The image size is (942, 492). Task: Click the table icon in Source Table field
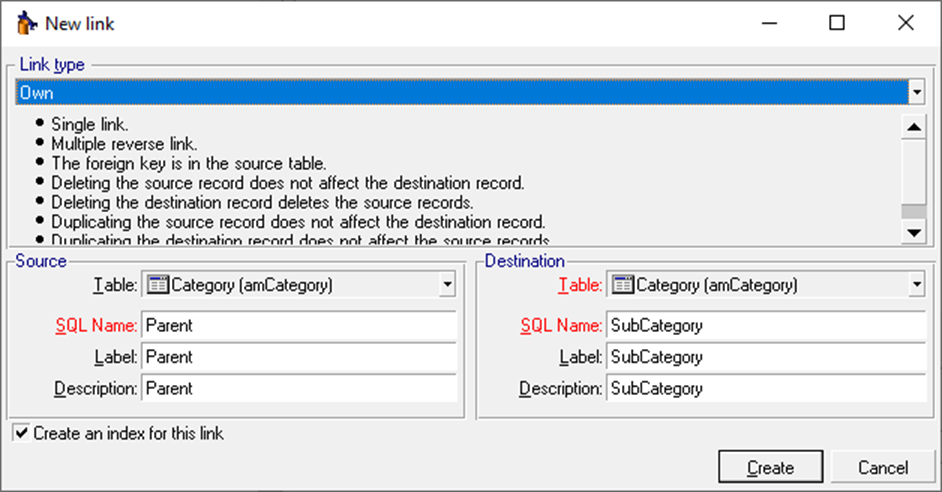(x=157, y=285)
